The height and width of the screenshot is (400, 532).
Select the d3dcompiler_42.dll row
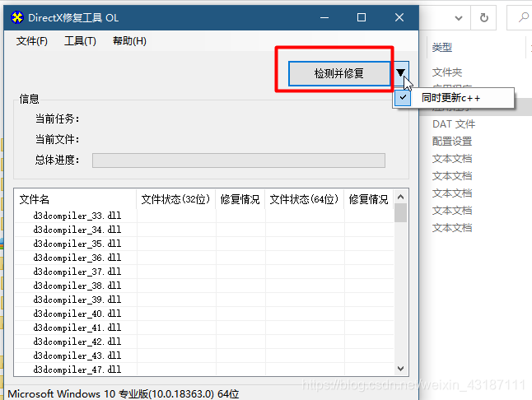tap(204, 342)
